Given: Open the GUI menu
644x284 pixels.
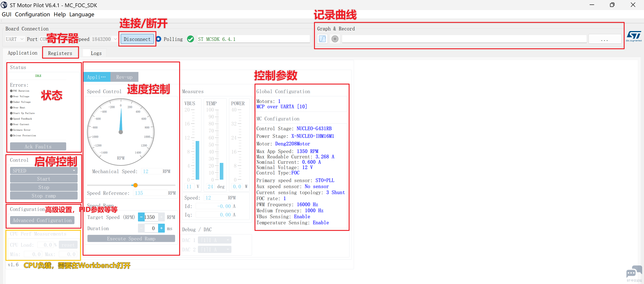Looking at the screenshot, I should [x=6, y=15].
